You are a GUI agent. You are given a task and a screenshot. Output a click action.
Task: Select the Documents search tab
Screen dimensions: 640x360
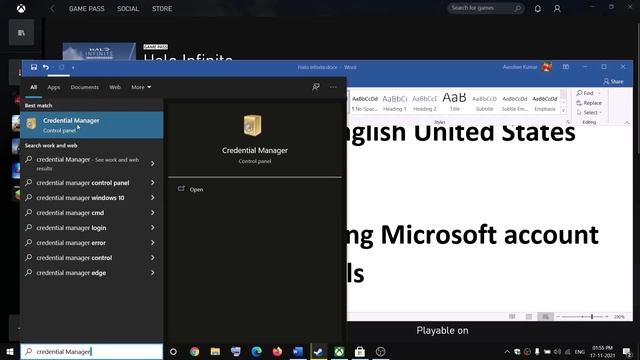84,87
